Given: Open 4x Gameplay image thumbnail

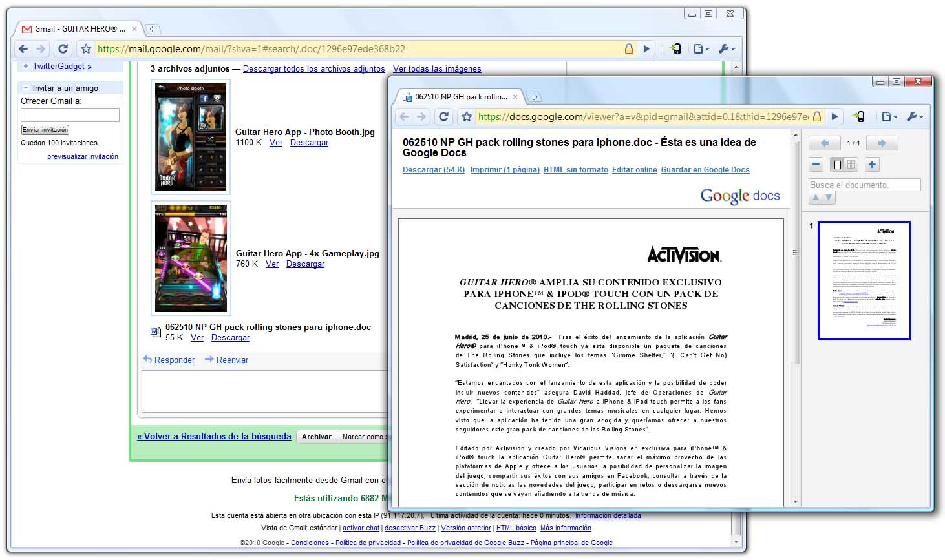Looking at the screenshot, I should click(x=191, y=258).
